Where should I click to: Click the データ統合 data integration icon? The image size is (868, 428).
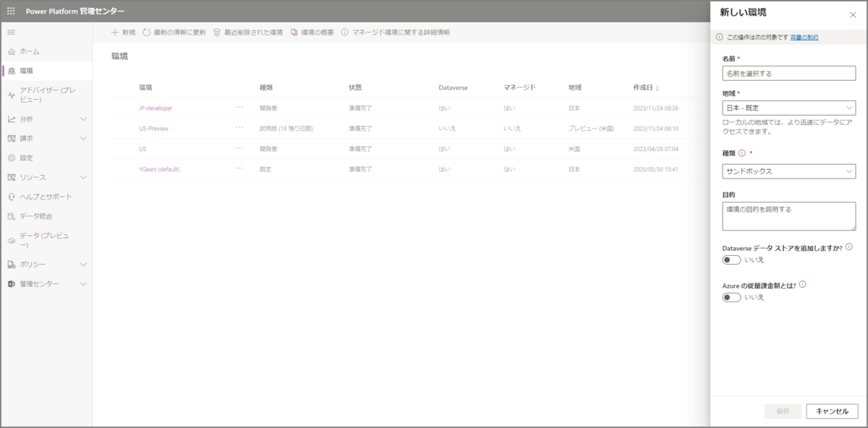click(12, 216)
